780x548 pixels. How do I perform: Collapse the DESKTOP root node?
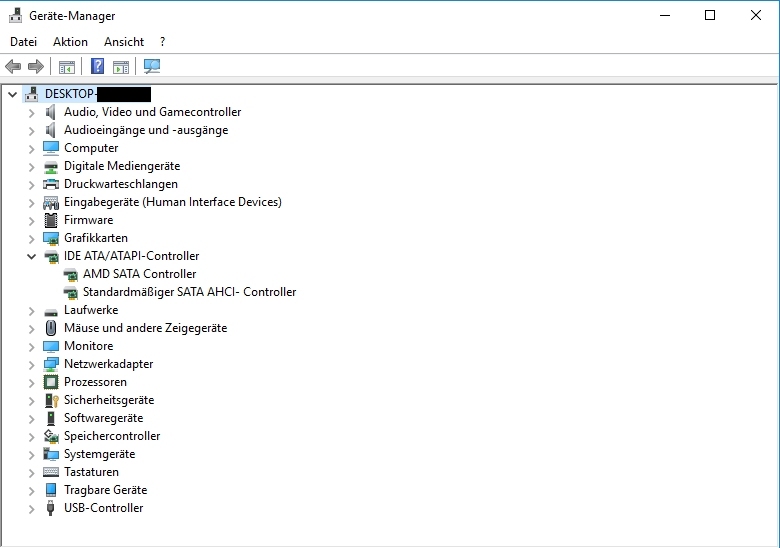click(12, 94)
